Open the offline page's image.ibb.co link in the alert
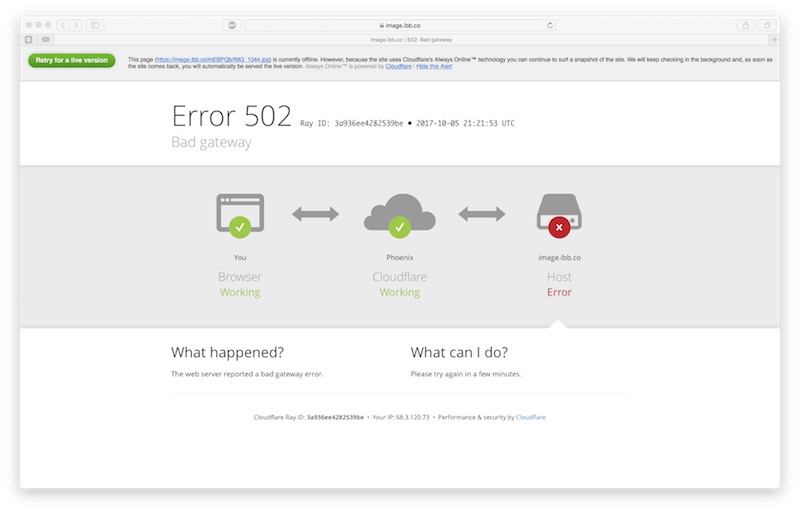Image resolution: width=800 pixels, height=512 pixels. [x=213, y=60]
